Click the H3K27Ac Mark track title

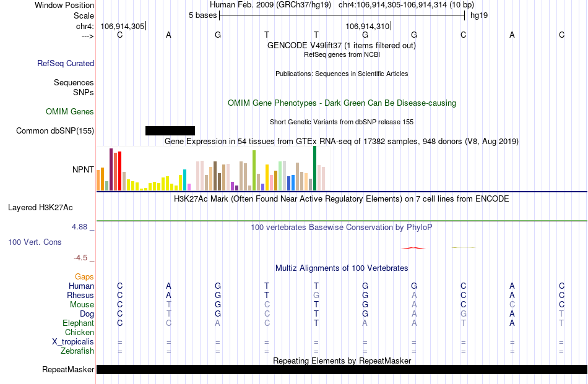pos(341,198)
